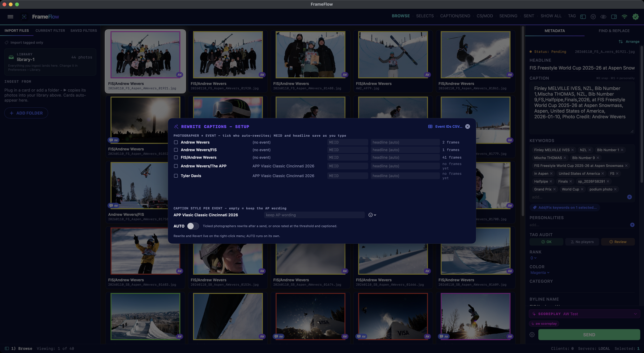This screenshot has height=353, width=644.
Task: Open send settings gear icon
Action: coord(532,335)
